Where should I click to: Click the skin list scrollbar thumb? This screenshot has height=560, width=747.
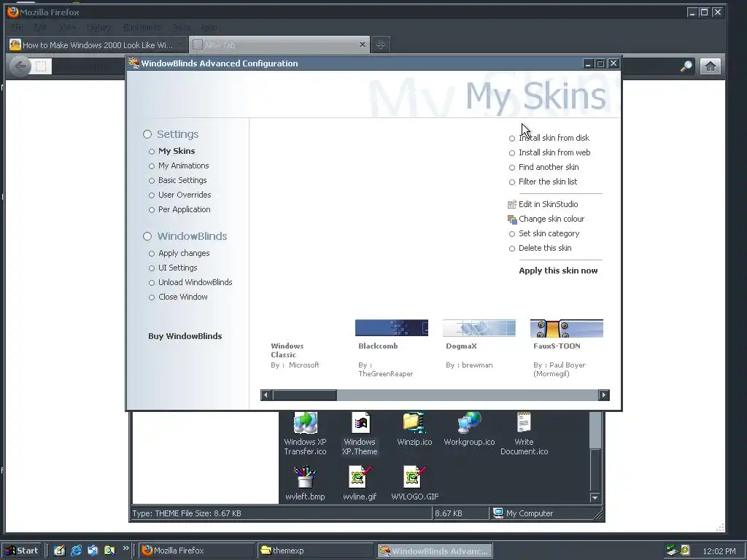pos(304,394)
